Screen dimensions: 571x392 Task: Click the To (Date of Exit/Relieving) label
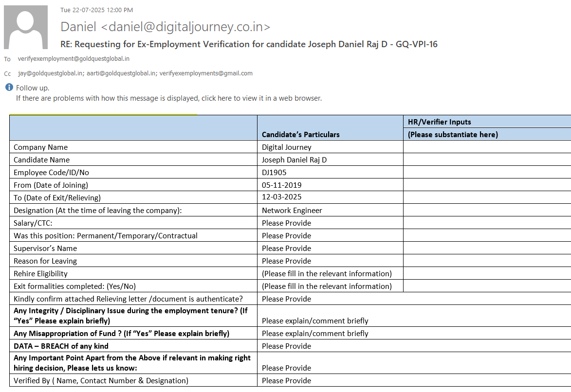57,197
